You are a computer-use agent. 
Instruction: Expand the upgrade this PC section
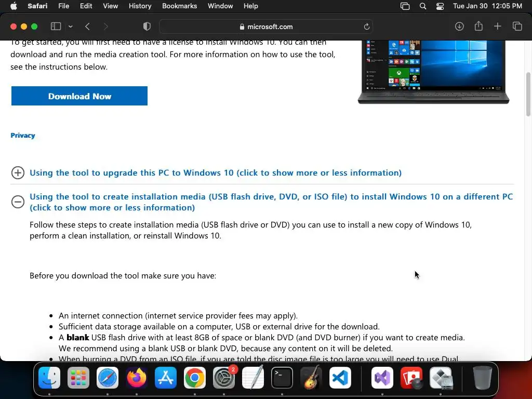18,172
